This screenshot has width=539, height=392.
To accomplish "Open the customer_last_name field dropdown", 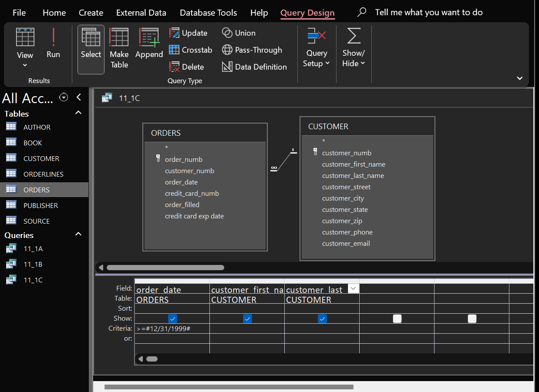I will click(353, 288).
